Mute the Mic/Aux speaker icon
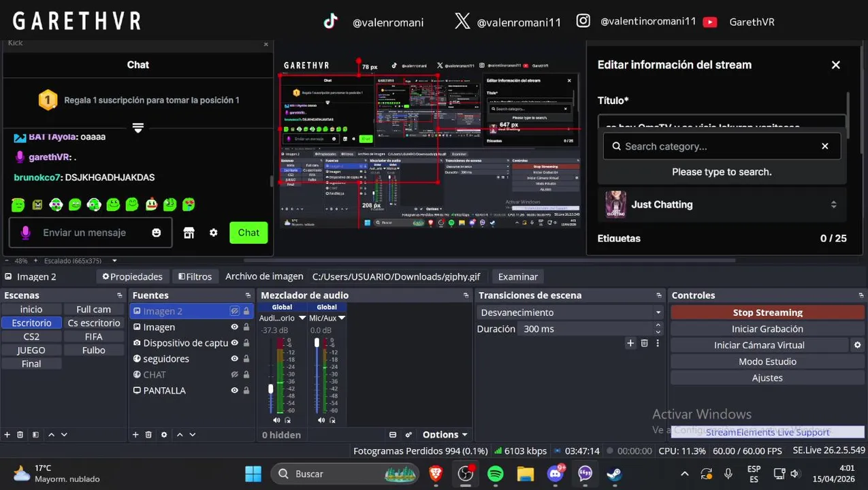 321,421
